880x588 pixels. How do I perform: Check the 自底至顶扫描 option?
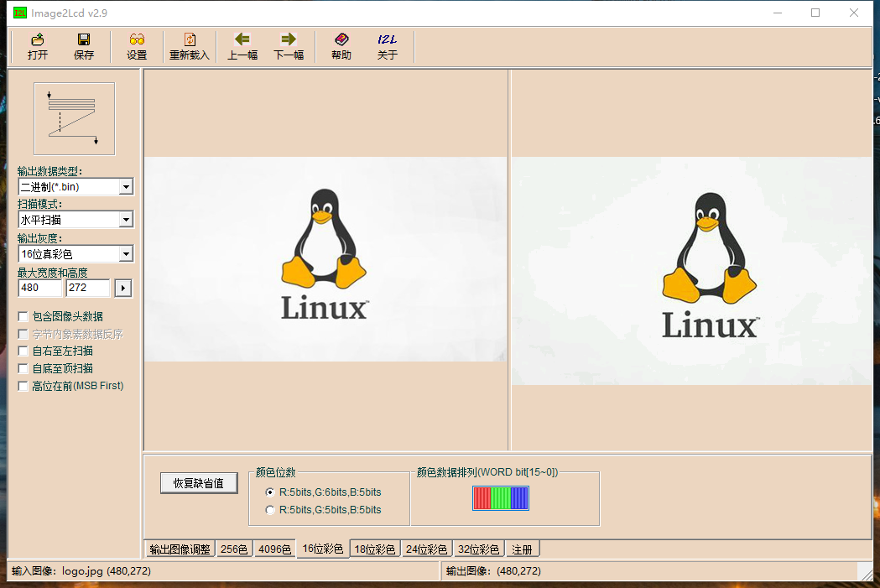click(23, 368)
